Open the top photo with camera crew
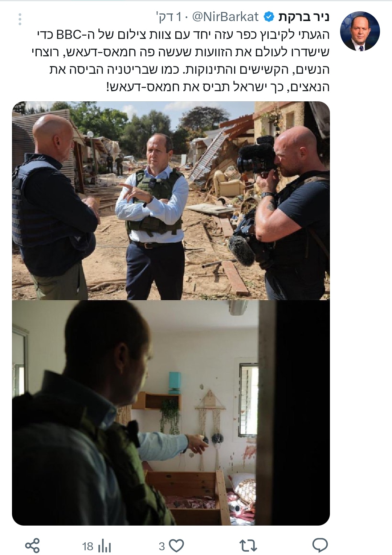Screen dimensions: 392x555 171,200
